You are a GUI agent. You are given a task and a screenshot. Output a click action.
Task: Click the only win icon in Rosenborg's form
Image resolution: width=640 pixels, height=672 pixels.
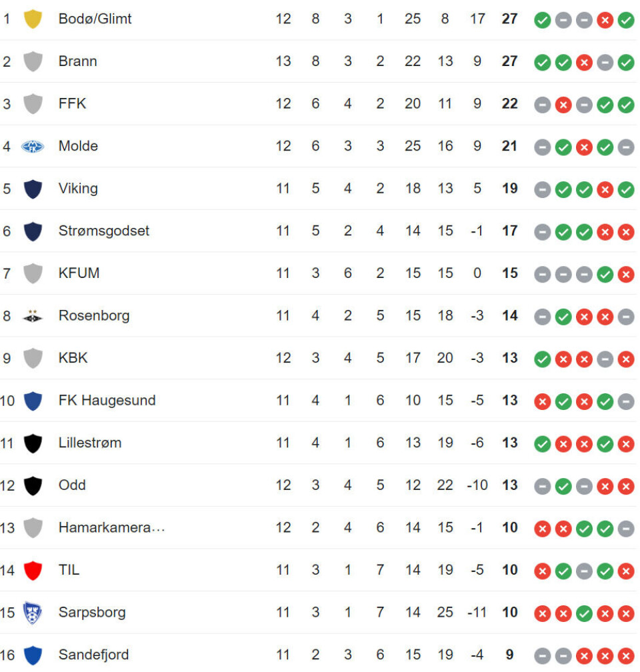[x=563, y=317]
